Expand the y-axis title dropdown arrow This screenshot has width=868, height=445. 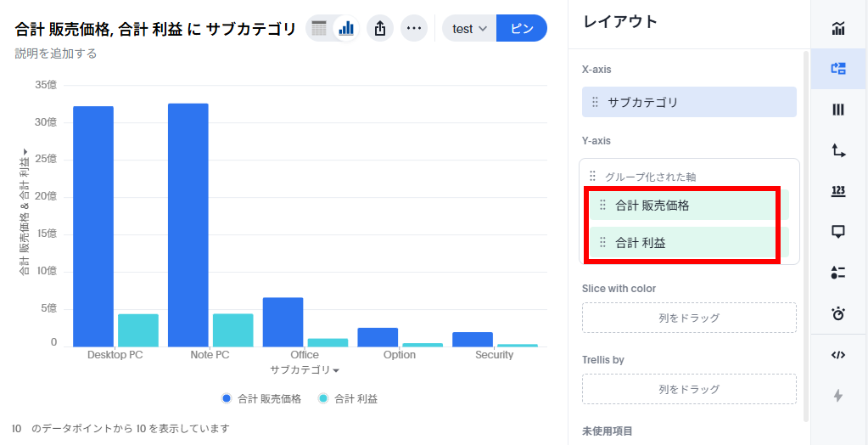click(x=25, y=151)
